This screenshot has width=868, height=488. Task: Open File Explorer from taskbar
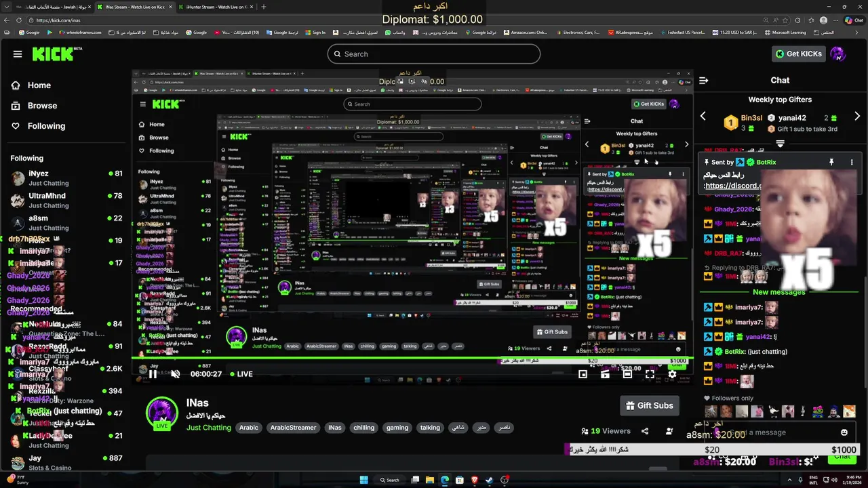coord(430,480)
